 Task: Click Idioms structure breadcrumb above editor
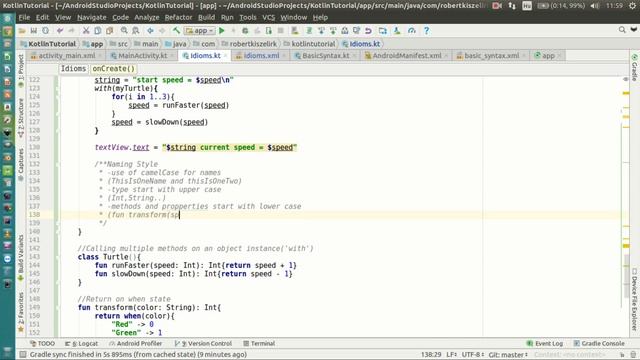point(73,69)
